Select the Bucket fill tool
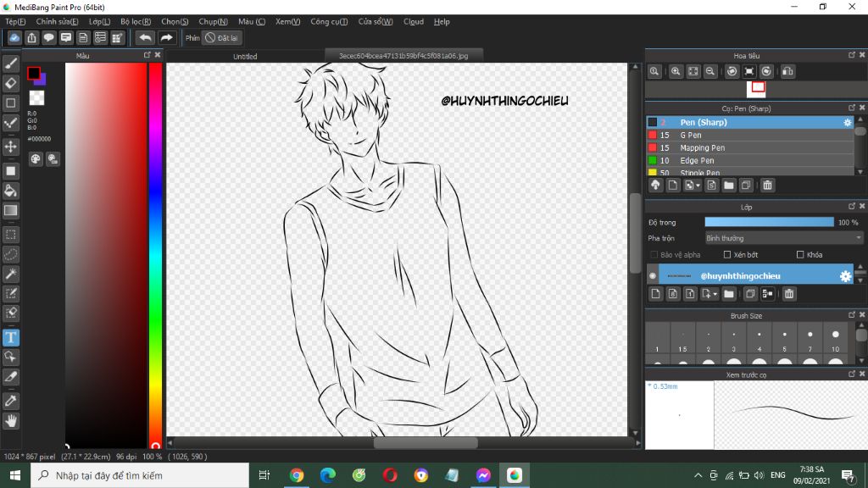Image resolution: width=868 pixels, height=488 pixels. click(x=10, y=191)
